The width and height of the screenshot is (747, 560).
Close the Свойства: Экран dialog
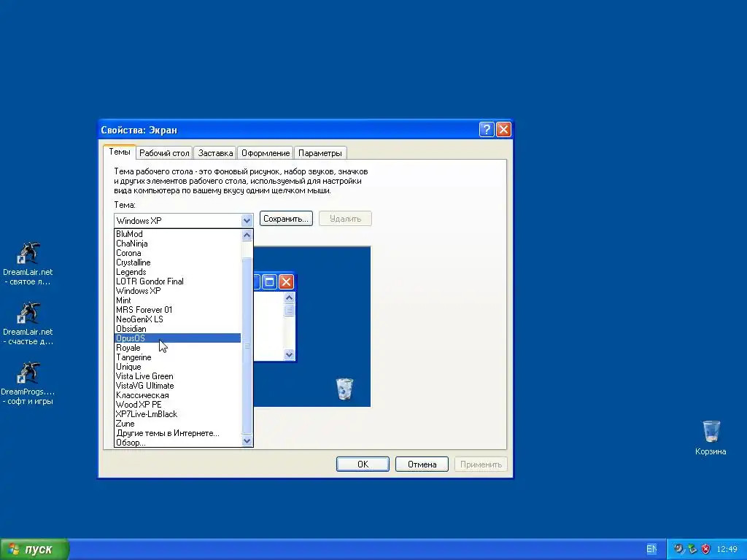[x=503, y=130]
